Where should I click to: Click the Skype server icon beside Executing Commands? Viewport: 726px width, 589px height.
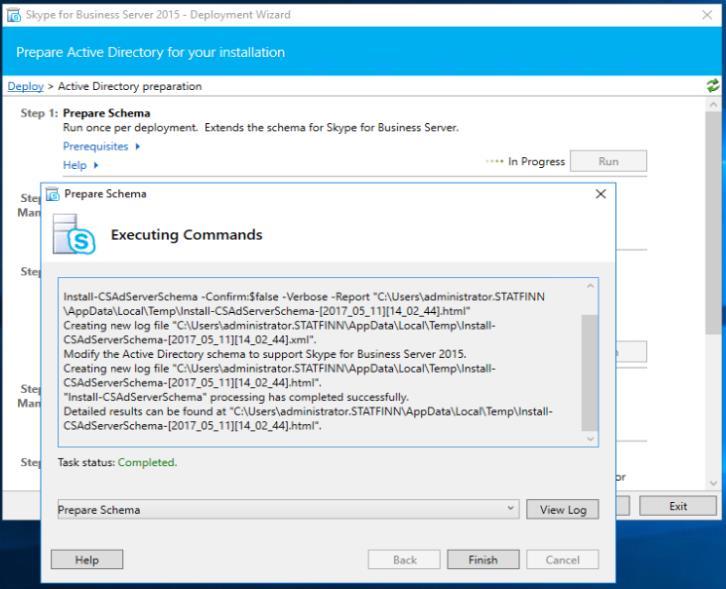(74, 234)
